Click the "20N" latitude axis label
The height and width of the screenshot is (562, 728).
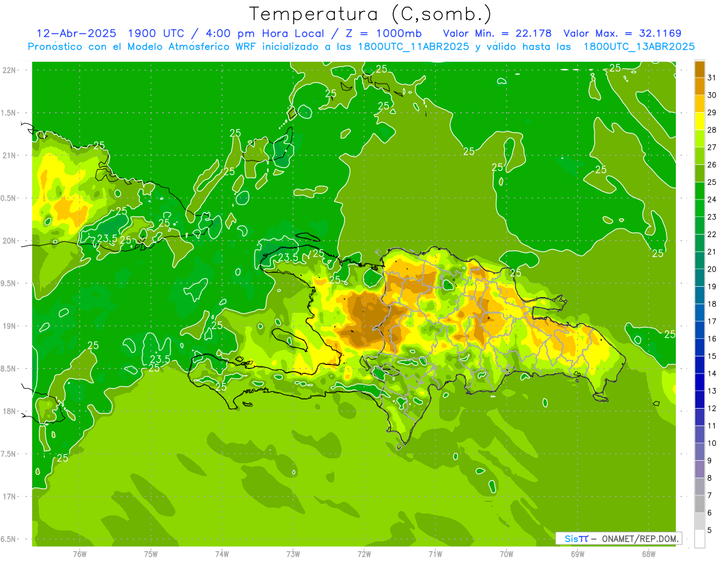coord(10,241)
